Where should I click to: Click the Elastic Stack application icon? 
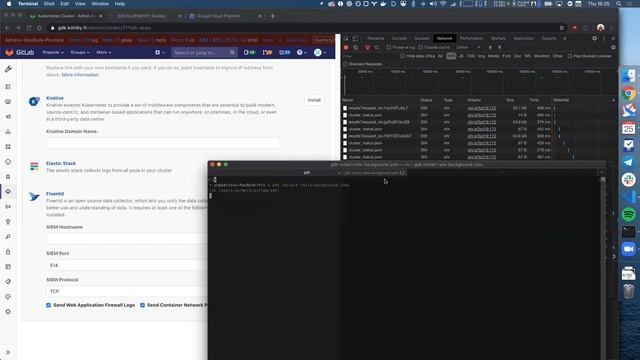pyautogui.click(x=34, y=167)
